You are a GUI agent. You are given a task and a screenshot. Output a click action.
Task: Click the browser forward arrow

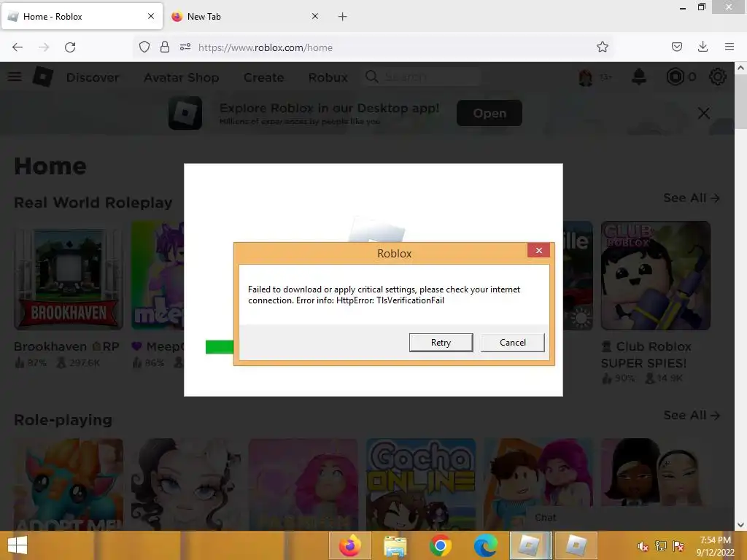click(44, 47)
